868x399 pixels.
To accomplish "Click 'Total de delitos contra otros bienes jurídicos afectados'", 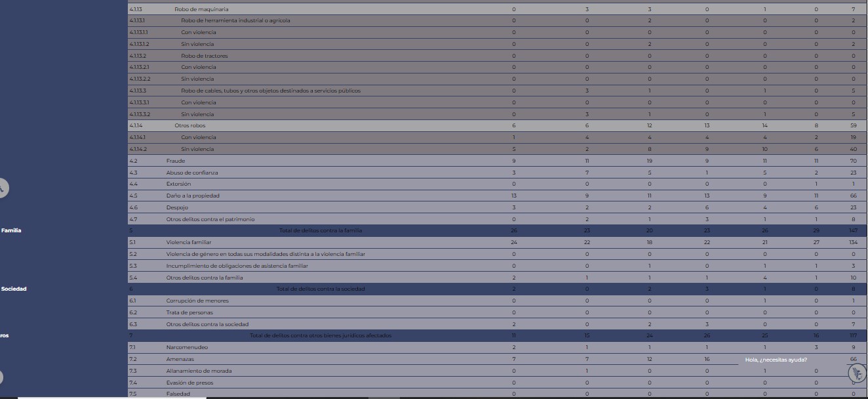I will pos(321,335).
